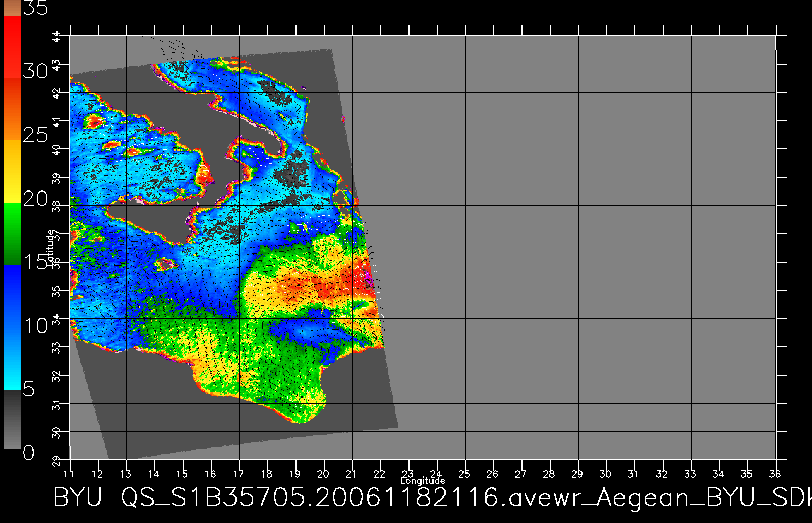Click the red segment of the color scale
The height and width of the screenshot is (523, 812).
pos(12,47)
